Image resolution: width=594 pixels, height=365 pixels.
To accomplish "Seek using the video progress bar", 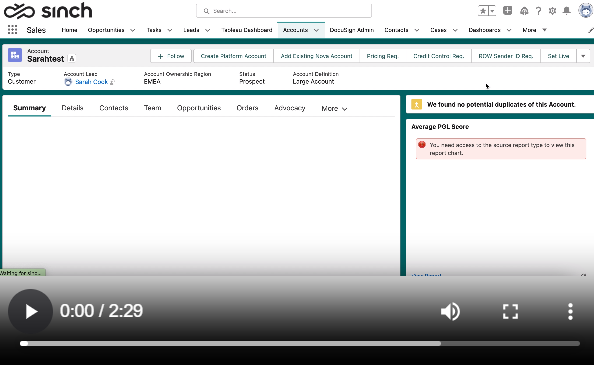I will tap(300, 343).
